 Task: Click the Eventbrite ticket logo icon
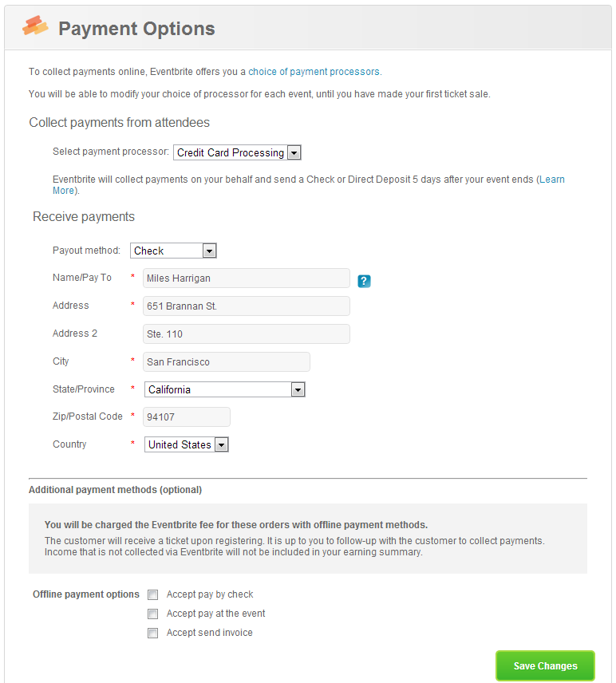pos(35,26)
